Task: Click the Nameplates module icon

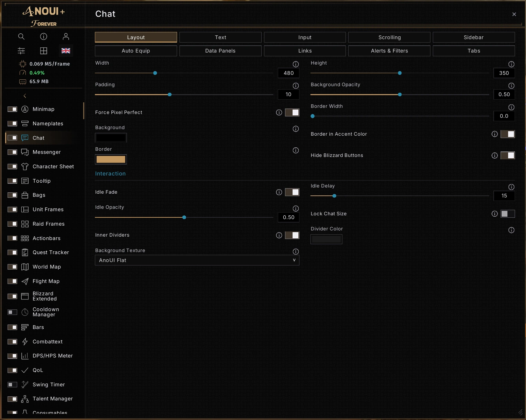Action: 25,124
